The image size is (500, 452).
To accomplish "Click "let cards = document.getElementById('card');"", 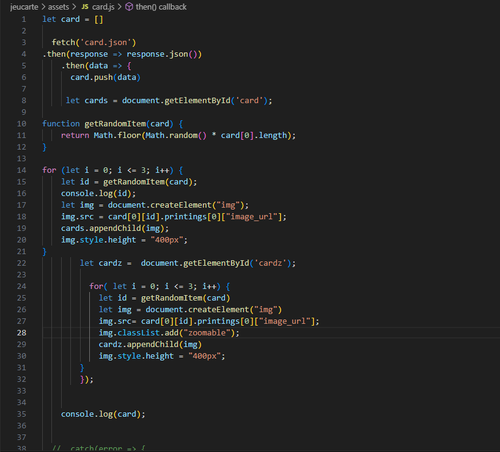I will (x=169, y=101).
